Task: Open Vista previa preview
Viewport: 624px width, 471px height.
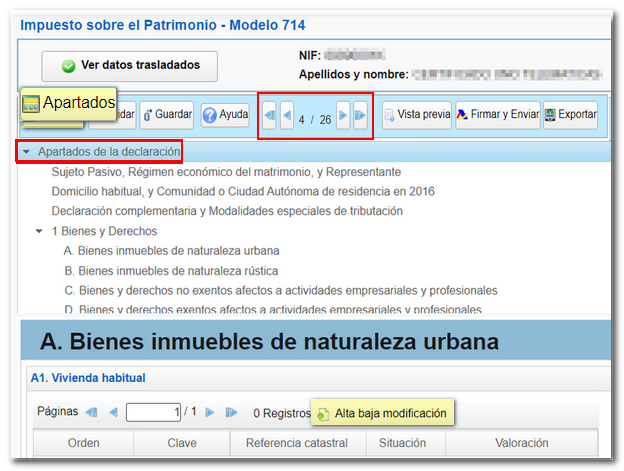Action: 417,115
